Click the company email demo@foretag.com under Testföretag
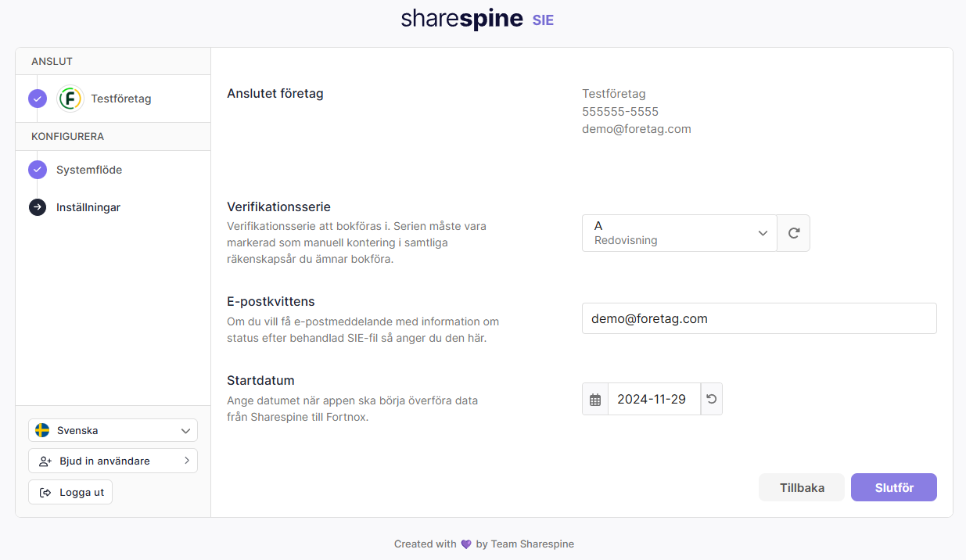Image resolution: width=966 pixels, height=560 pixels. [x=637, y=129]
